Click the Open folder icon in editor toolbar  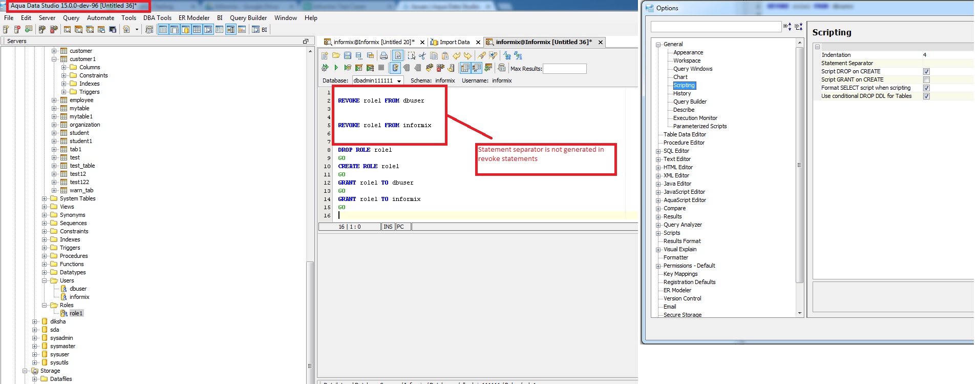click(336, 55)
